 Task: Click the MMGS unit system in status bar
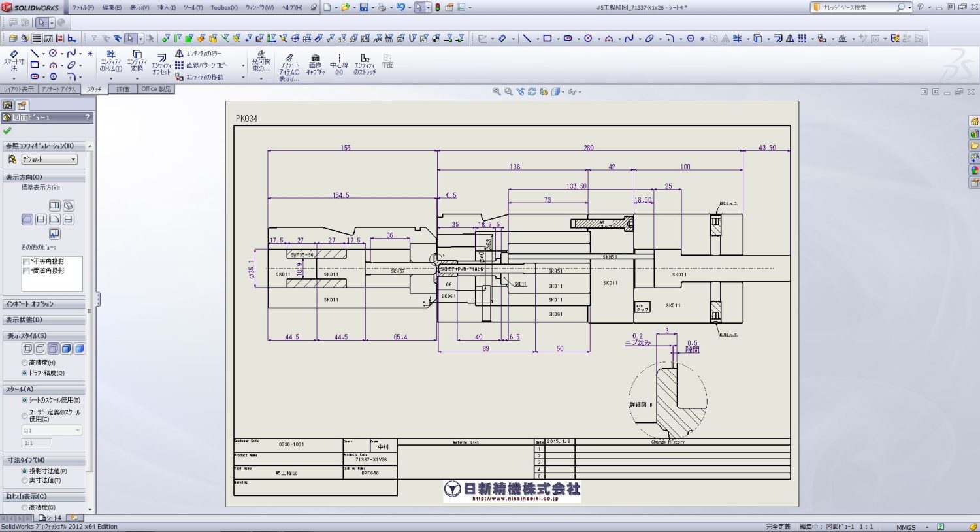coord(906,527)
